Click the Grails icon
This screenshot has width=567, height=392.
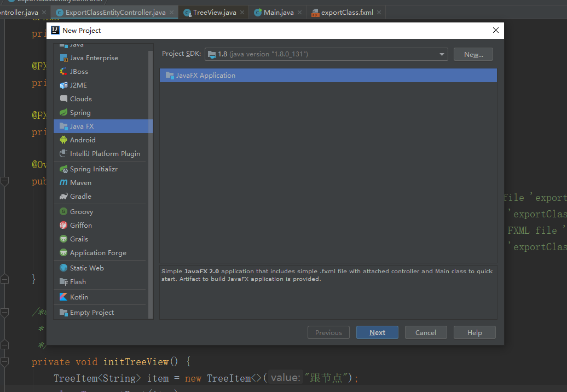(x=63, y=239)
